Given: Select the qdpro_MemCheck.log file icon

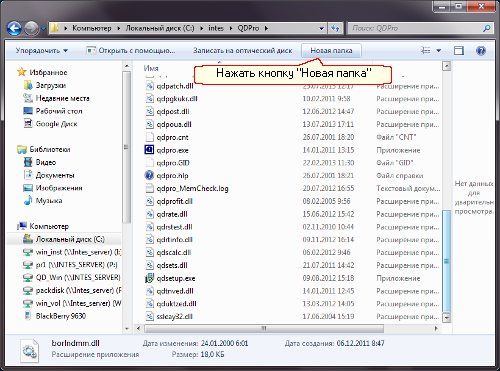Looking at the screenshot, I should coord(149,188).
